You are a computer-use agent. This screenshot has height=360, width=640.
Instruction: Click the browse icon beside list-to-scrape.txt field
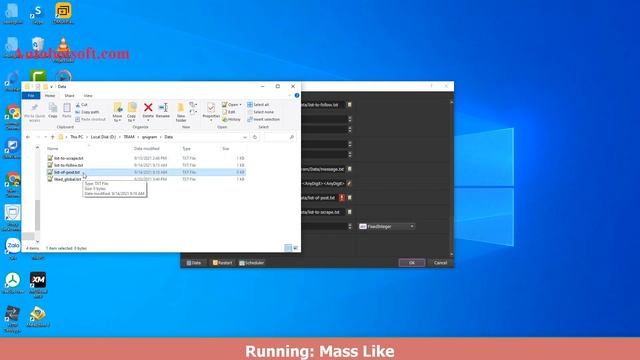click(349, 212)
